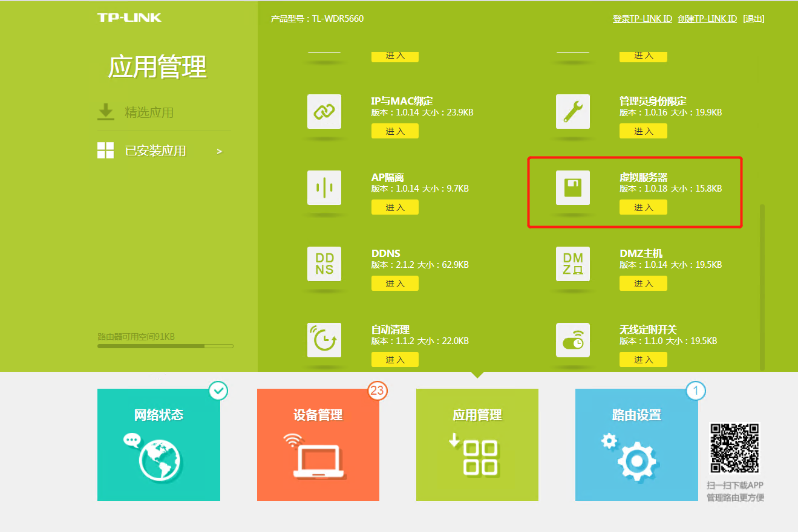Click the 虚拟服务器 app icon

[x=572, y=187]
